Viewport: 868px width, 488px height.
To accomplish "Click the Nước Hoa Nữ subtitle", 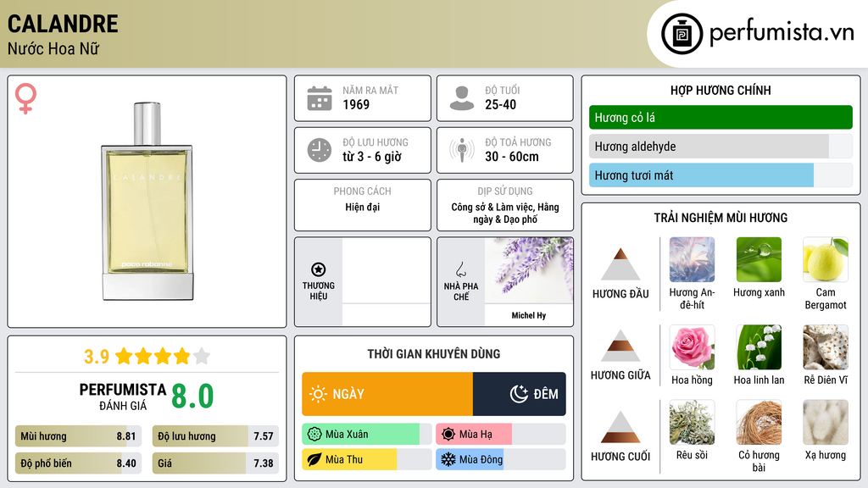I will pyautogui.click(x=53, y=48).
